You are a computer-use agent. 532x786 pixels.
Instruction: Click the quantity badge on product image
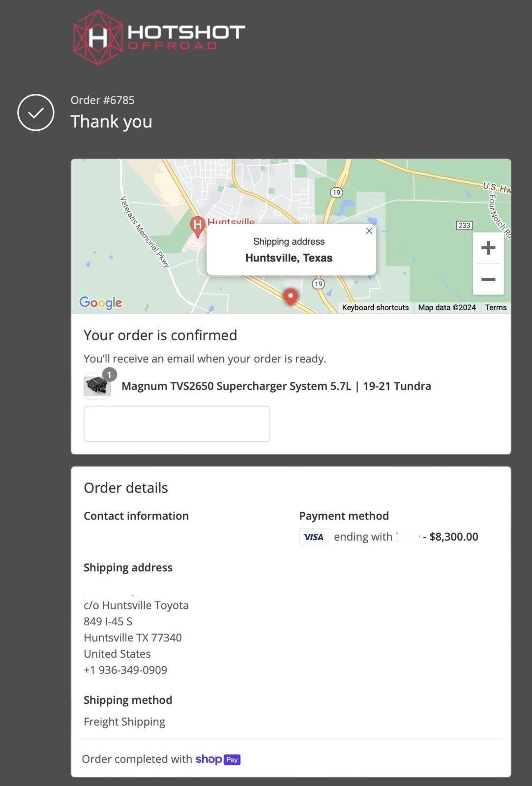[109, 375]
